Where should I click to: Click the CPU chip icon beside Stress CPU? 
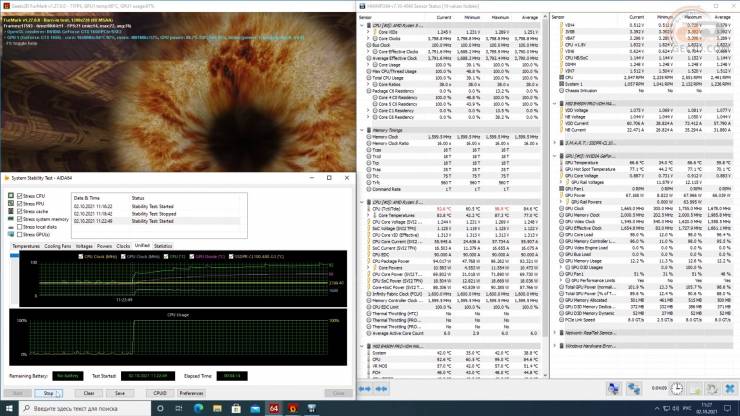click(11, 196)
